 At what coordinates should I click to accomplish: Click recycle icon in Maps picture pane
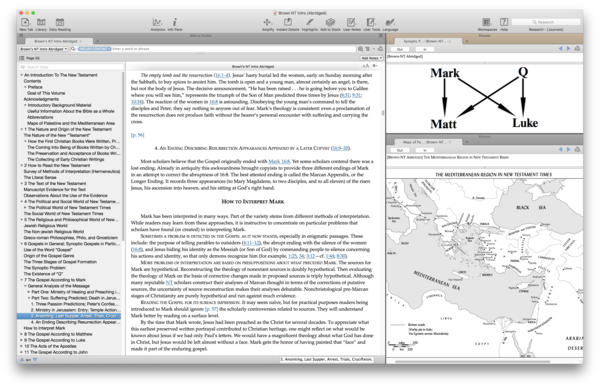pyautogui.click(x=577, y=150)
